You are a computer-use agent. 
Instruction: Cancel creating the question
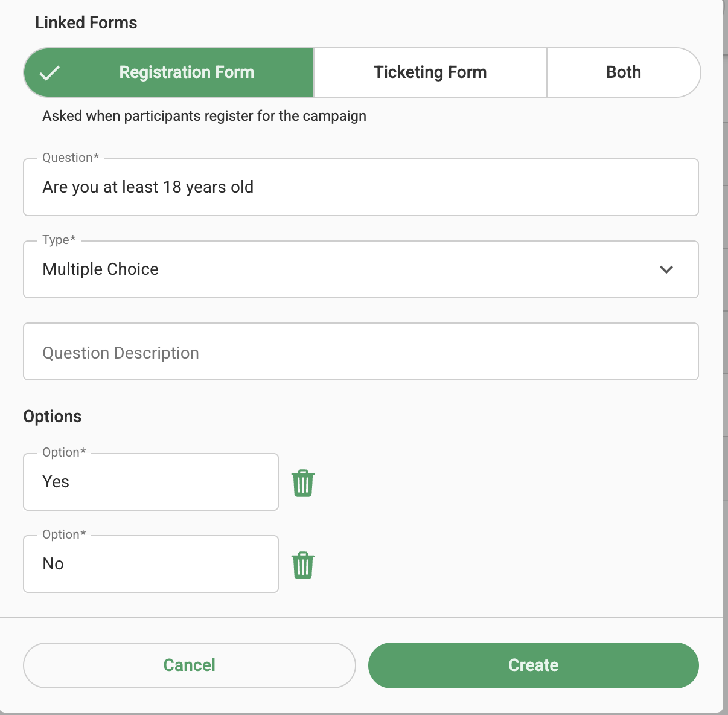pyautogui.click(x=190, y=665)
